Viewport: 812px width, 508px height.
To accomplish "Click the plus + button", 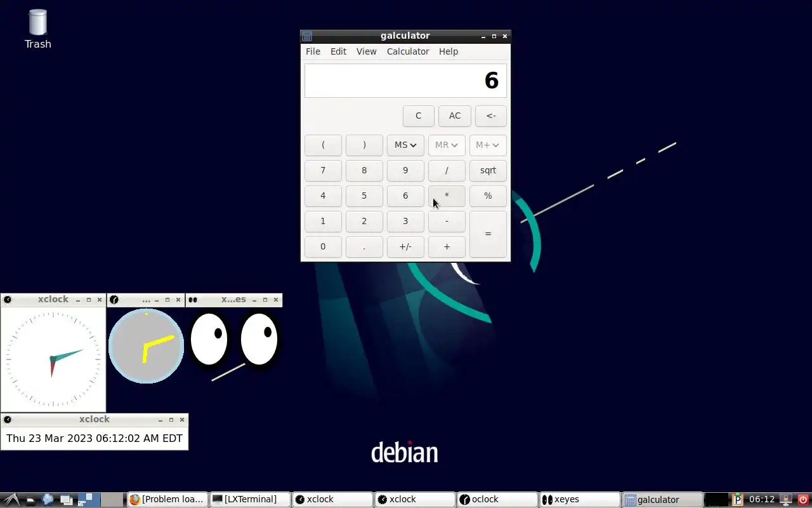I will pyautogui.click(x=447, y=246).
